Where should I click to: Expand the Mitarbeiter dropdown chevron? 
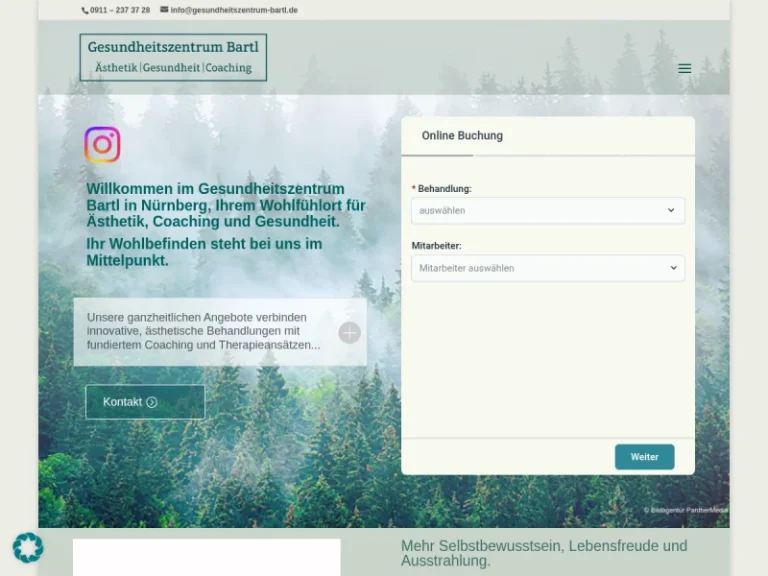coord(671,268)
